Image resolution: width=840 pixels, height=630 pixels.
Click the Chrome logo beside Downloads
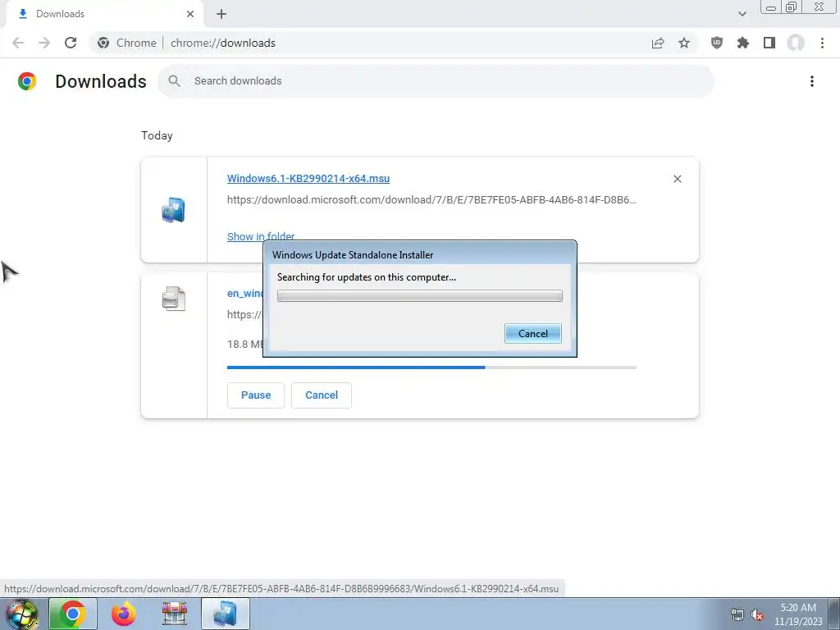(x=27, y=81)
